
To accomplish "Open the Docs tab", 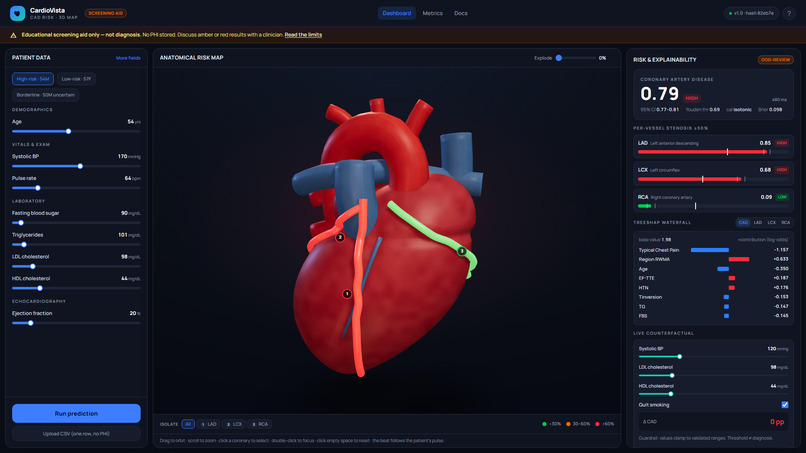I will [x=461, y=13].
